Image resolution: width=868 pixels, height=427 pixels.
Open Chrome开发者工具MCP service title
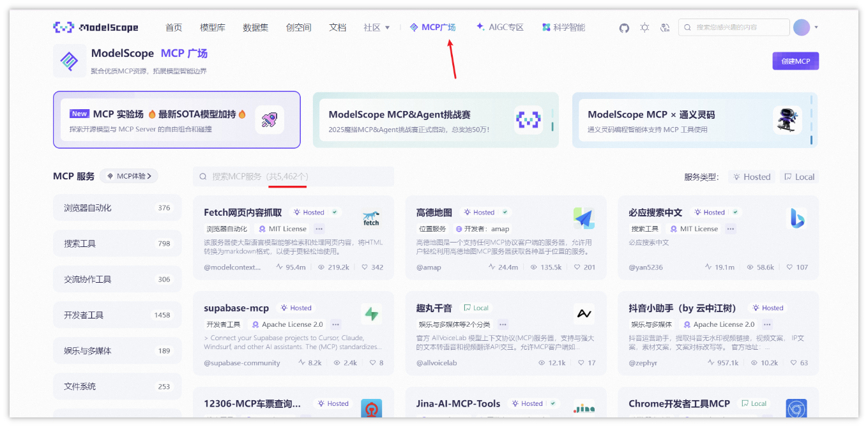(x=679, y=403)
